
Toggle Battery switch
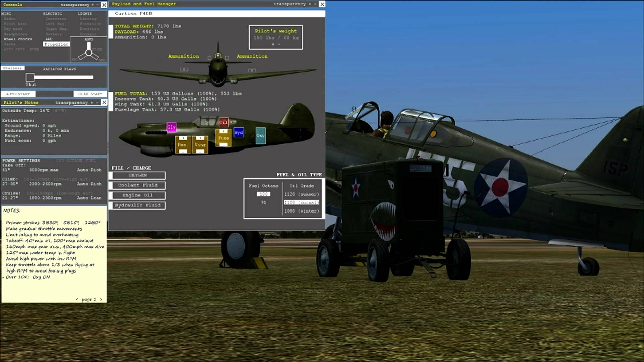pos(54,34)
